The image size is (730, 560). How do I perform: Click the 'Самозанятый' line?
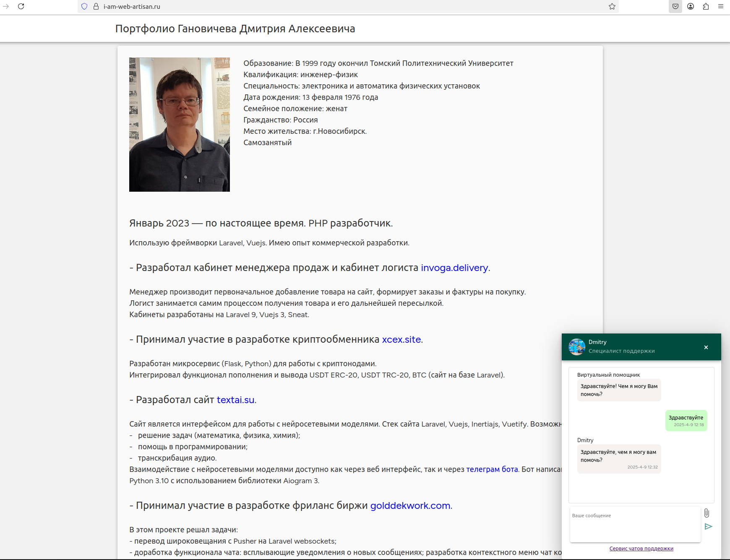(x=268, y=143)
